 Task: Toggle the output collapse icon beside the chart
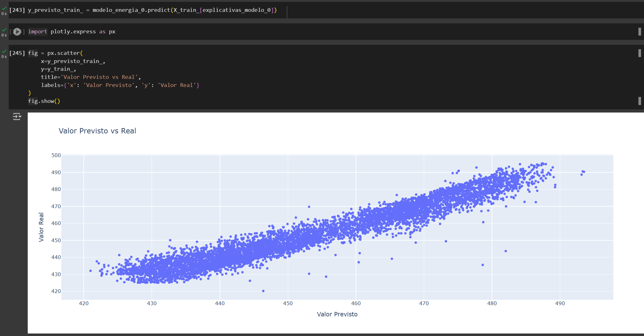pyautogui.click(x=17, y=117)
